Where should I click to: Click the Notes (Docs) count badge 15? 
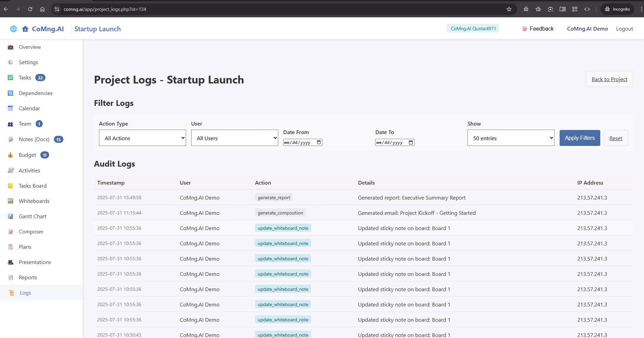pos(59,139)
